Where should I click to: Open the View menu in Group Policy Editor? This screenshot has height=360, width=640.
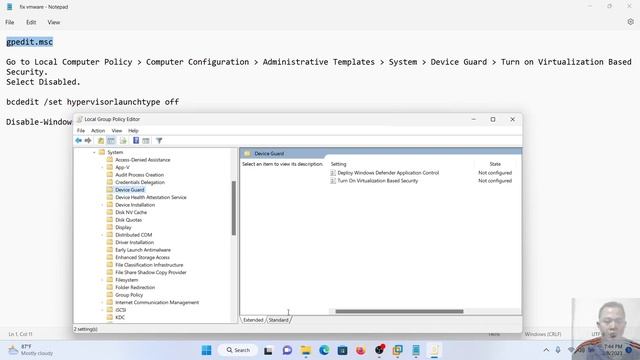(x=117, y=131)
